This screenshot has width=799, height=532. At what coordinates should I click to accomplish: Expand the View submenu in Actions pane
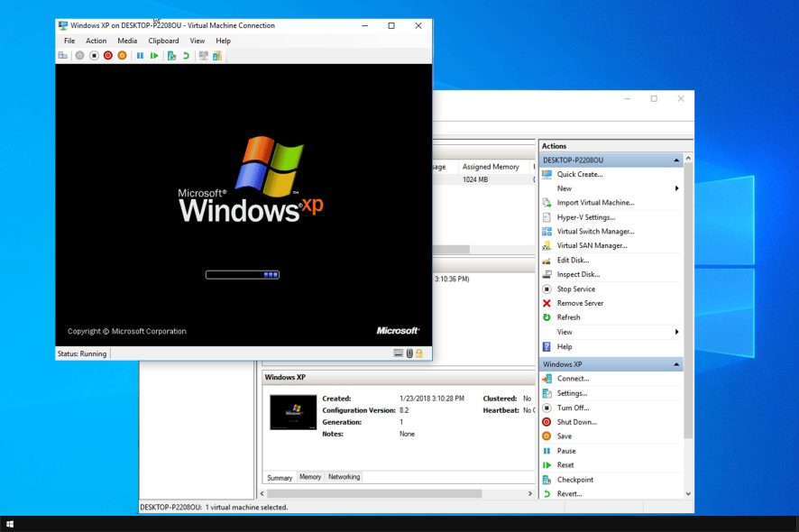[676, 332]
